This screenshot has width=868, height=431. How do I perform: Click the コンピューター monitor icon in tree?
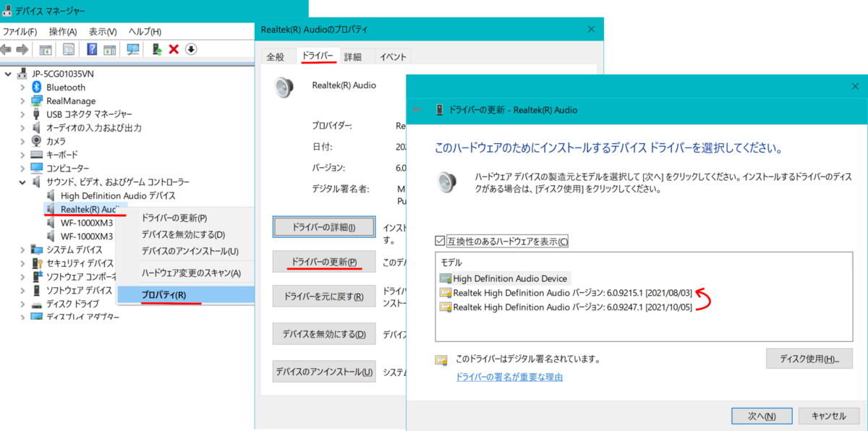pyautogui.click(x=37, y=168)
